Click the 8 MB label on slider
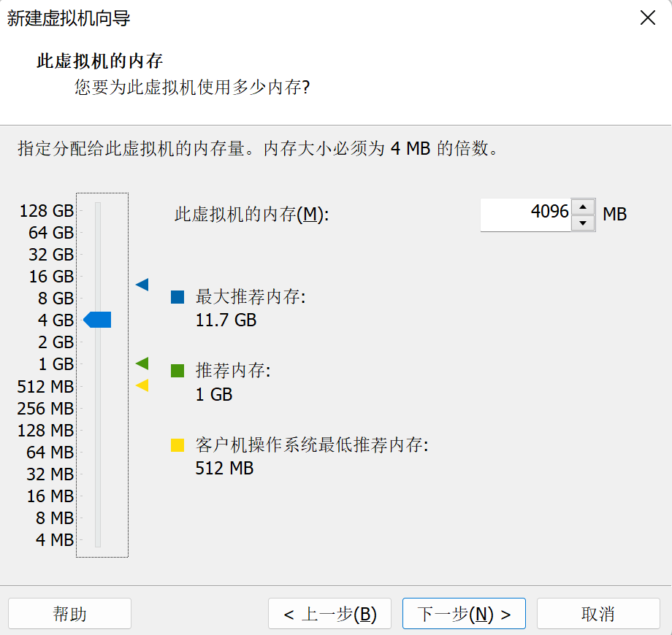This screenshot has height=635, width=672. tap(55, 518)
